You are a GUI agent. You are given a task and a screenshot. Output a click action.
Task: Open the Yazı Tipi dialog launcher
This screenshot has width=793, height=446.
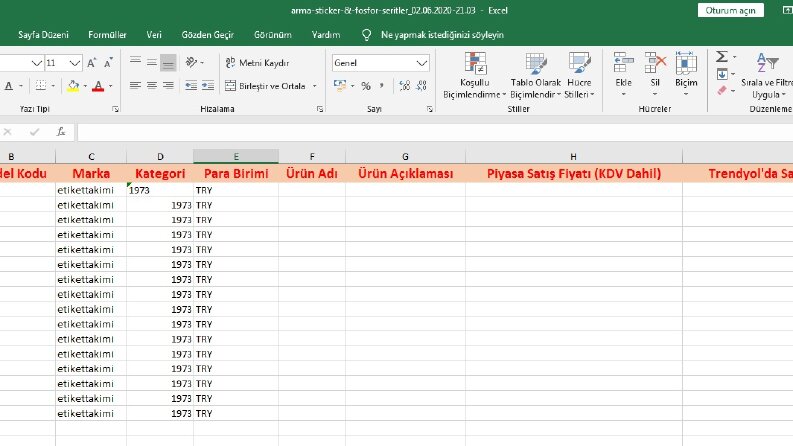115,109
